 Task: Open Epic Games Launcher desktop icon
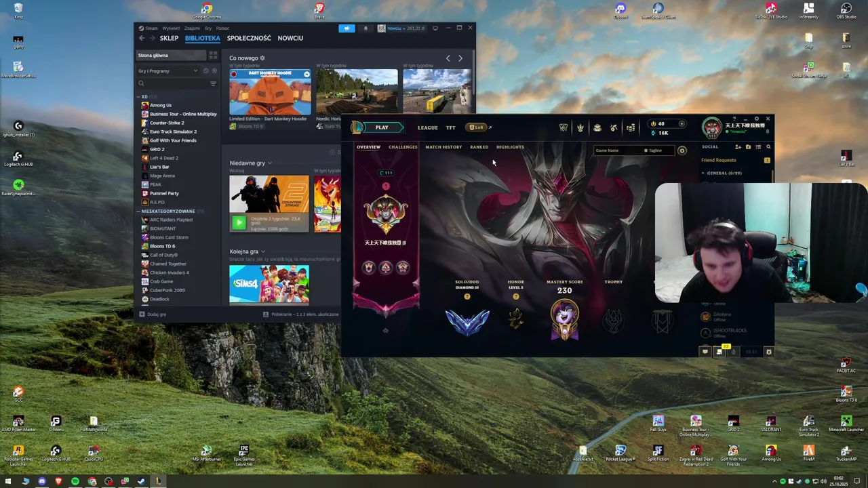(x=243, y=454)
